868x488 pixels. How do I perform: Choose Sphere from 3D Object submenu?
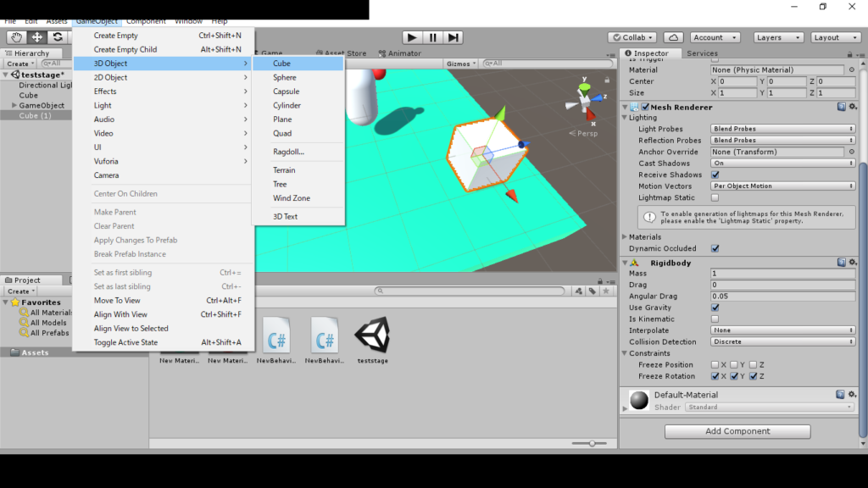pyautogui.click(x=285, y=77)
